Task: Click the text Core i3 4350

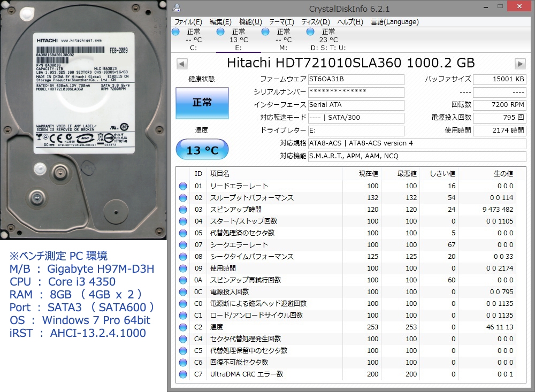Action: pos(82,282)
